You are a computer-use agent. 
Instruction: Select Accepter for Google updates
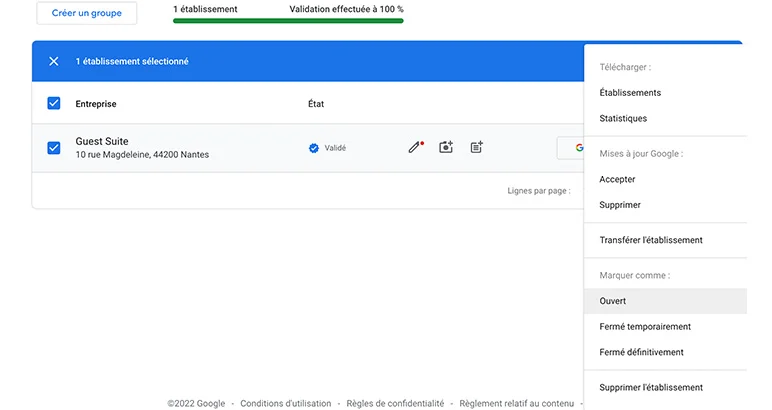pos(617,180)
